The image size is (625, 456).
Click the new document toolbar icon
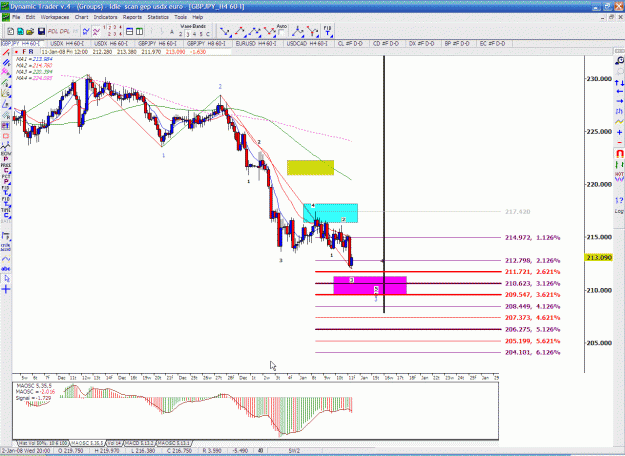coord(11,31)
